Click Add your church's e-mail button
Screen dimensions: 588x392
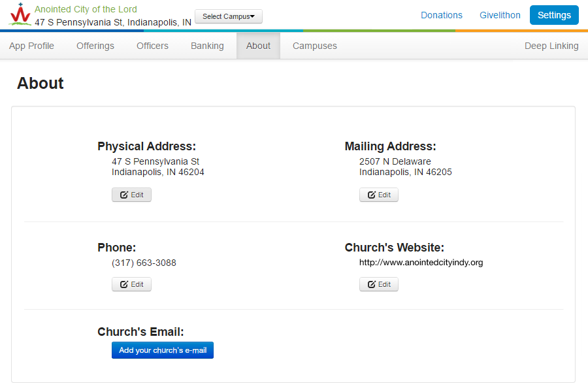click(163, 350)
